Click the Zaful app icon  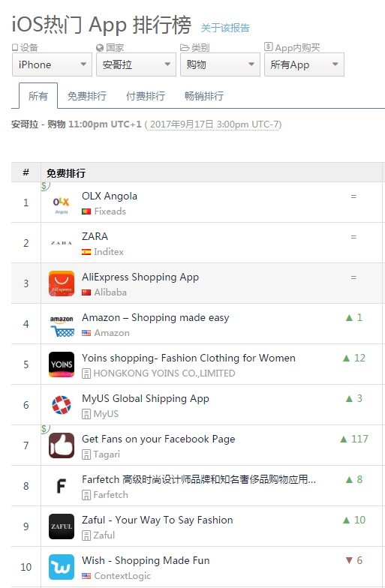pyautogui.click(x=62, y=526)
